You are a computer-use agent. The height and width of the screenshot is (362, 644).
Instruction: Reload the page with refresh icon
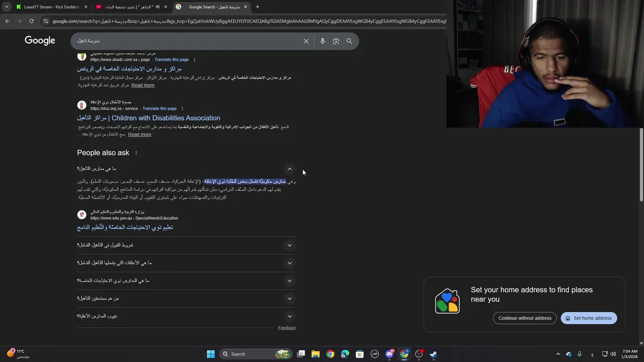click(x=31, y=21)
